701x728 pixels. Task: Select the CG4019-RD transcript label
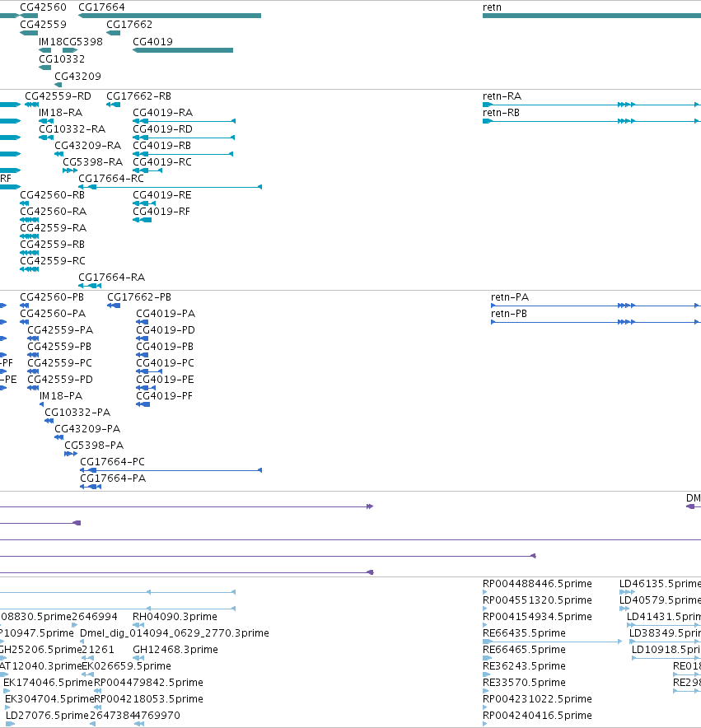(x=162, y=129)
